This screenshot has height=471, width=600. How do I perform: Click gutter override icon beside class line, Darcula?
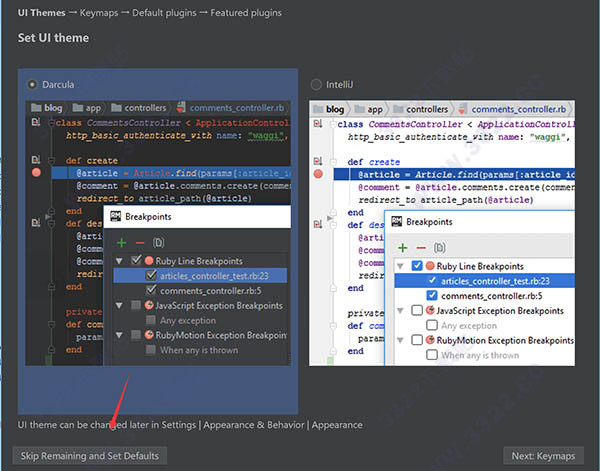point(36,122)
